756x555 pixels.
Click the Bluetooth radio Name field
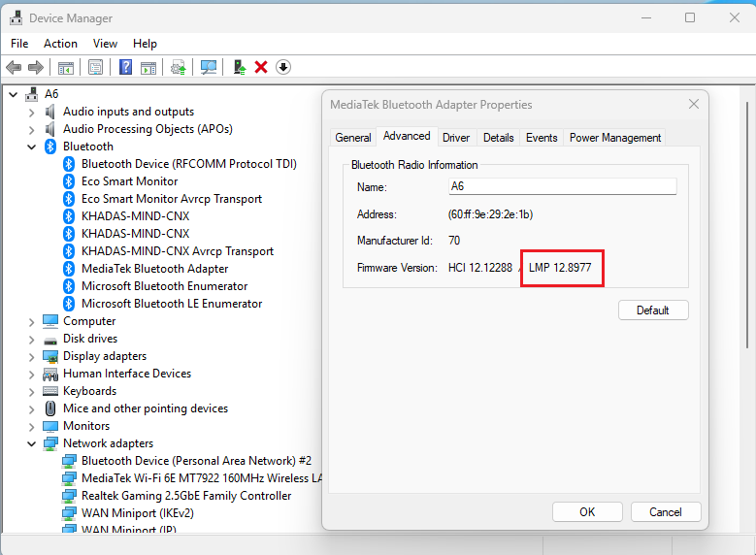click(x=562, y=186)
